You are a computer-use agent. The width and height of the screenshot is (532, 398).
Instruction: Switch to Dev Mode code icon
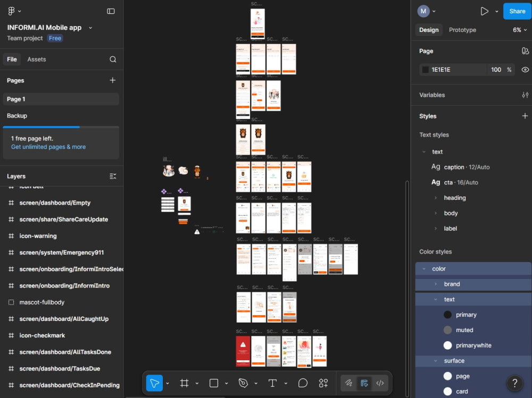coord(380,383)
